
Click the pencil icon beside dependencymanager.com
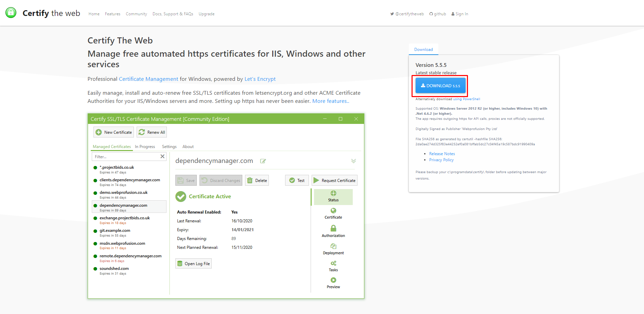click(x=263, y=161)
